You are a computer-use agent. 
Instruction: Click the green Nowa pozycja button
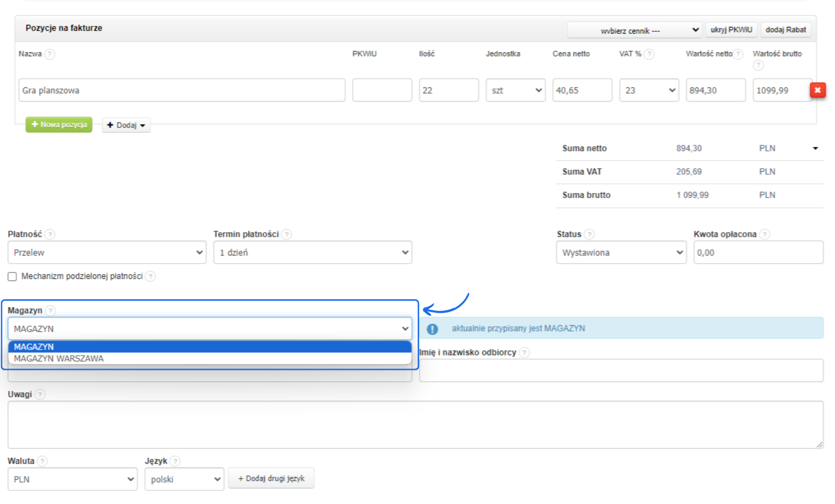click(59, 124)
